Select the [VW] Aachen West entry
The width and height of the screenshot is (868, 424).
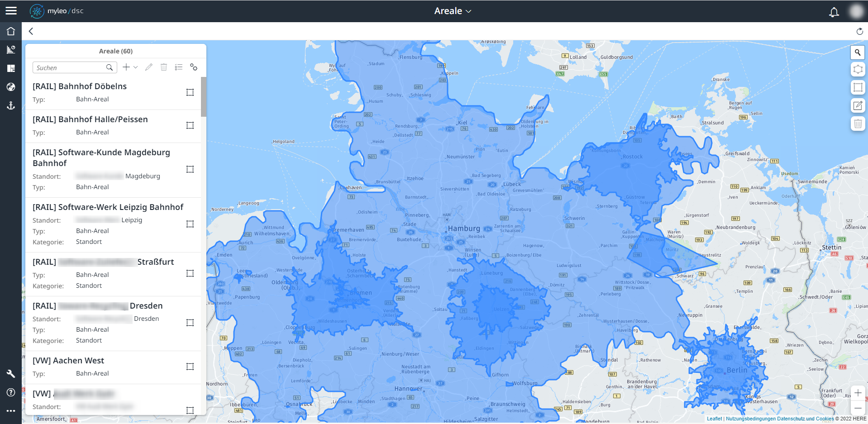coord(113,367)
